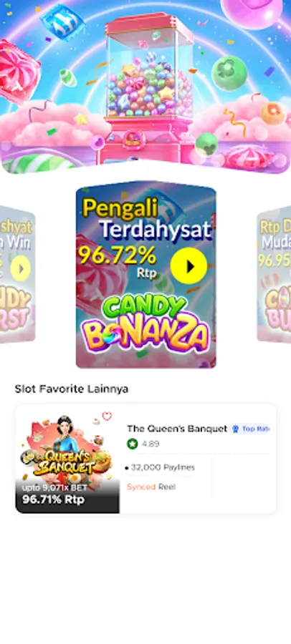The width and height of the screenshot is (291, 644).
Task: Click the 96.72% Rtp figure on center card
Action: tap(118, 260)
